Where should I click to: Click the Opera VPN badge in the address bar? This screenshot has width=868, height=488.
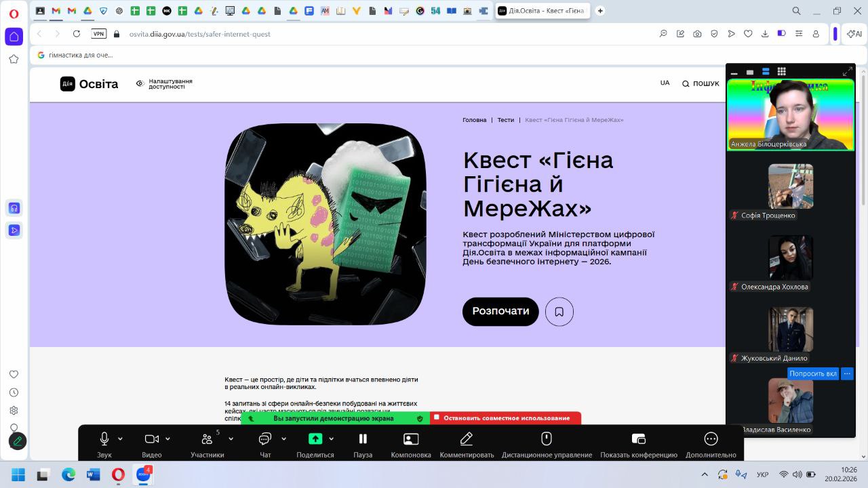click(x=99, y=34)
